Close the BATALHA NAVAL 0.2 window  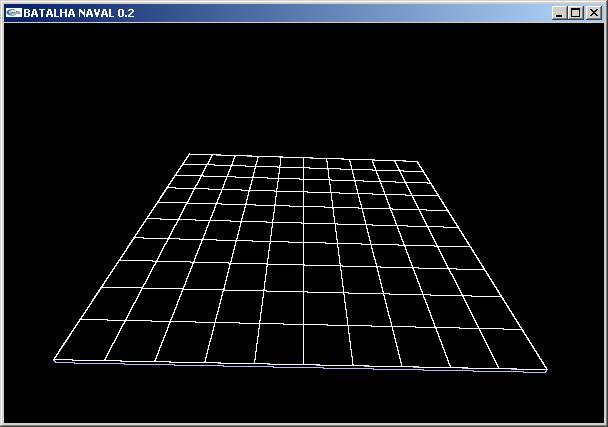[592, 13]
